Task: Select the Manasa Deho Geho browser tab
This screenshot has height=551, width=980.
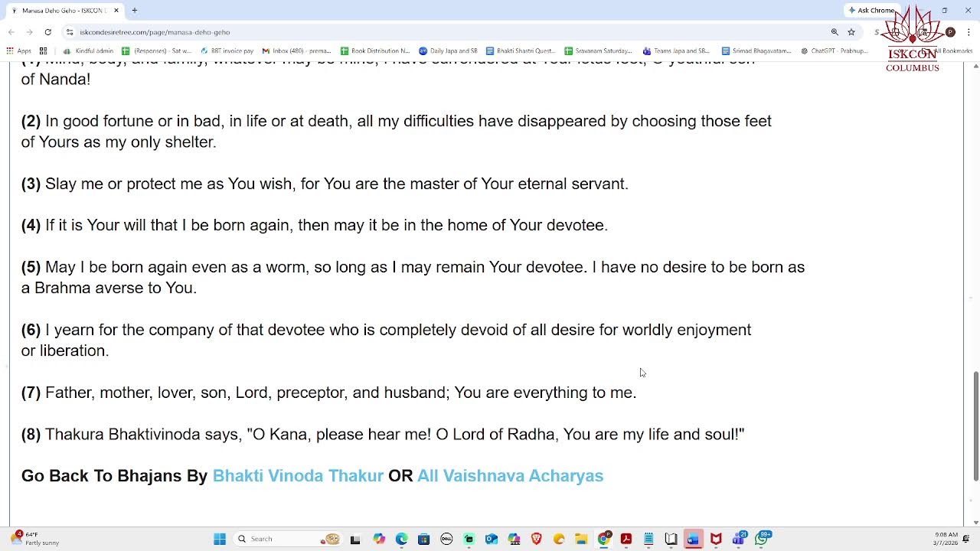Action: pyautogui.click(x=65, y=11)
